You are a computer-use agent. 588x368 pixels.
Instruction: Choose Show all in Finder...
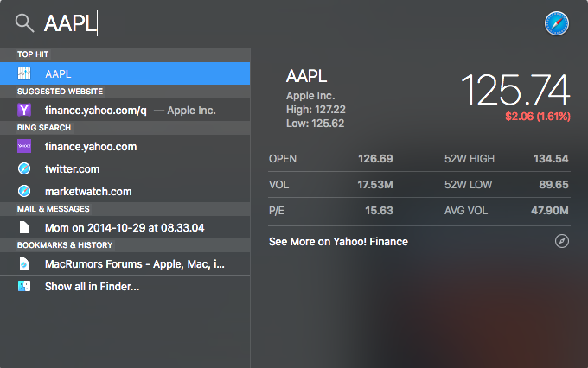click(x=125, y=287)
